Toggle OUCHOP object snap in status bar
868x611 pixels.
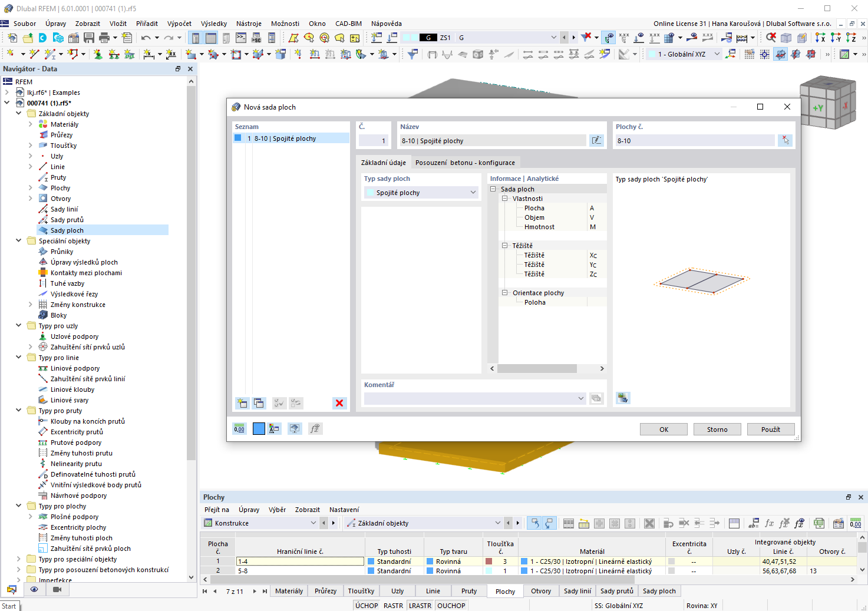pos(451,606)
